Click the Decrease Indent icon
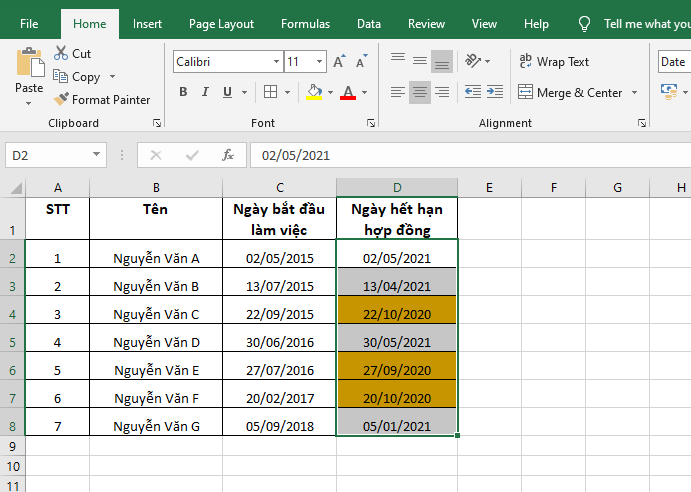This screenshot has width=691, height=492. coord(473,92)
